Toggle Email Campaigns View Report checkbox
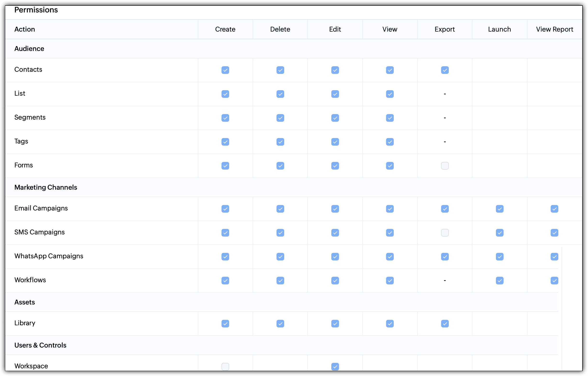Viewport: 588px width, 376px height. pyautogui.click(x=554, y=209)
